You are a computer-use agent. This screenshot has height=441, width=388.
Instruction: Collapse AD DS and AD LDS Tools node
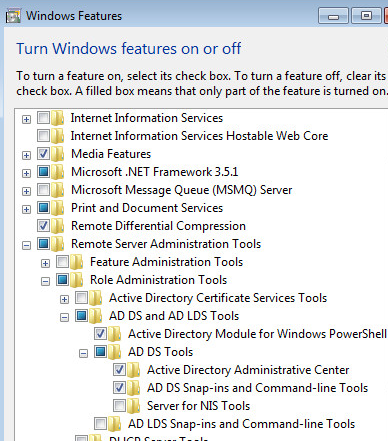point(64,318)
